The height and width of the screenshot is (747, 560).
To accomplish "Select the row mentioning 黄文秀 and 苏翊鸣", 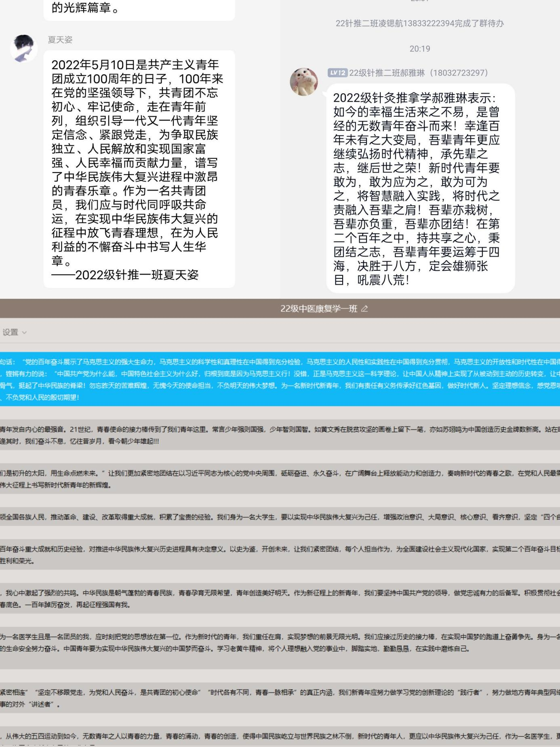I will click(280, 435).
